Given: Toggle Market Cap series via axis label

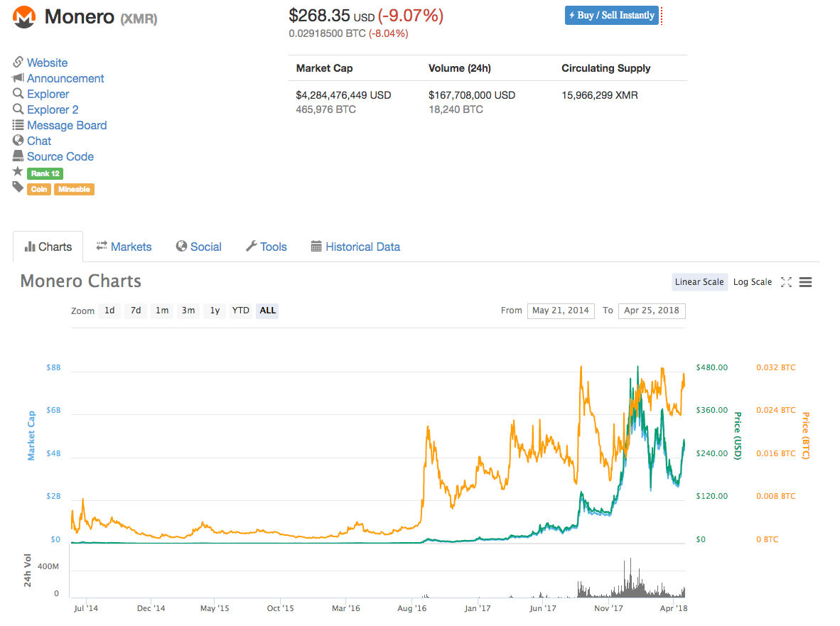Looking at the screenshot, I should pyautogui.click(x=31, y=436).
